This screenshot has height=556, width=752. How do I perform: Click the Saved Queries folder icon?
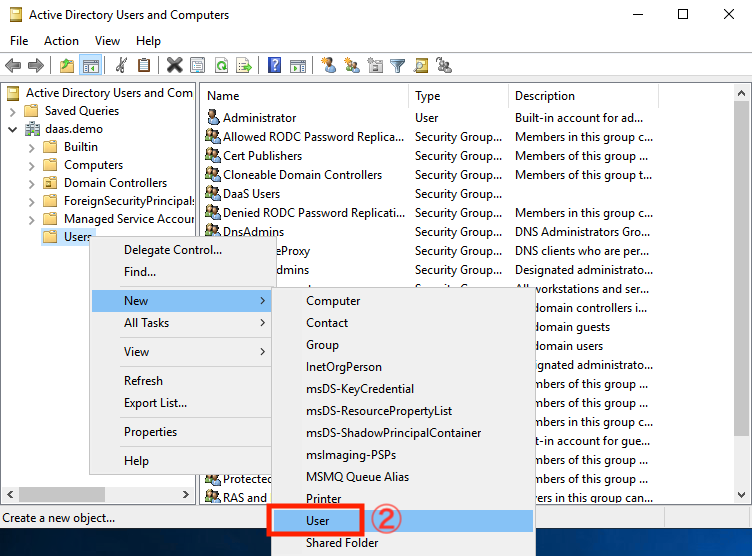31,111
